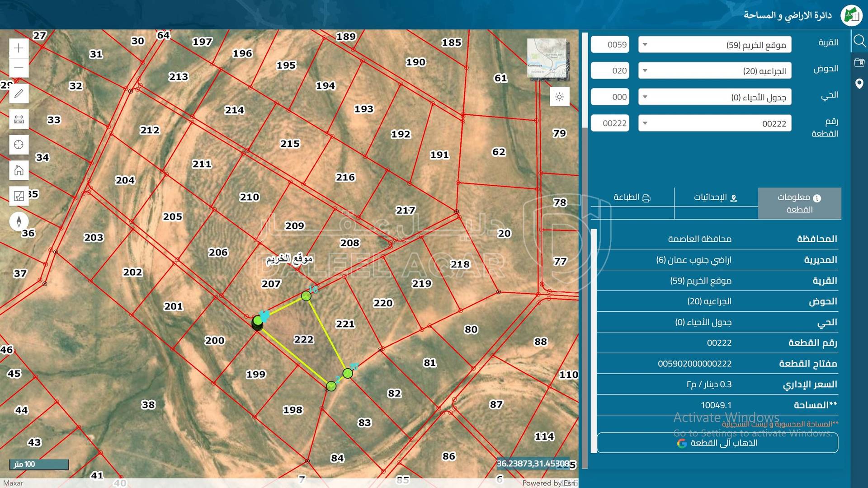Click the zoom out minus button

(x=19, y=68)
